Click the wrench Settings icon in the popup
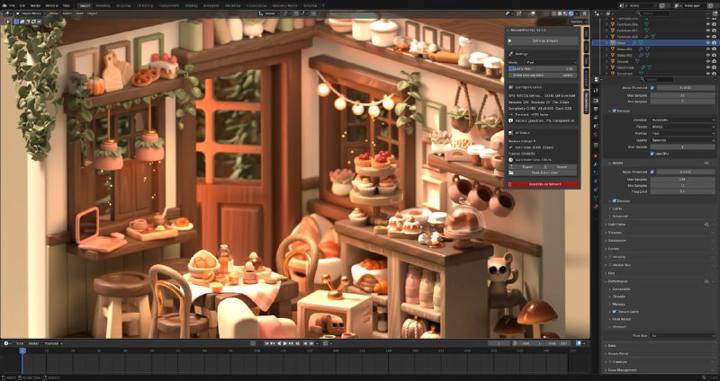This screenshot has height=381, width=720. click(x=511, y=53)
